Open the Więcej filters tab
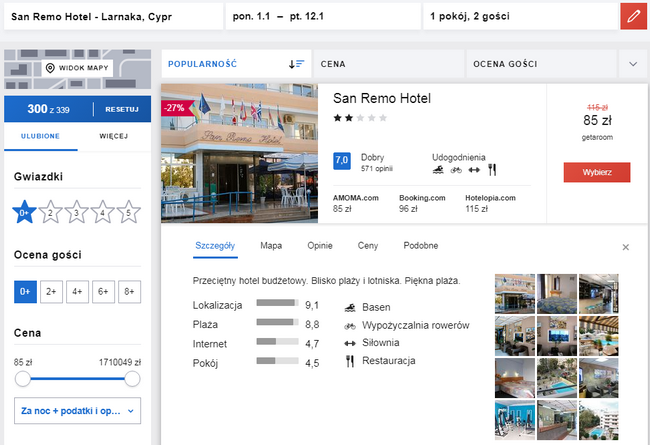The height and width of the screenshot is (445, 650). tap(115, 135)
